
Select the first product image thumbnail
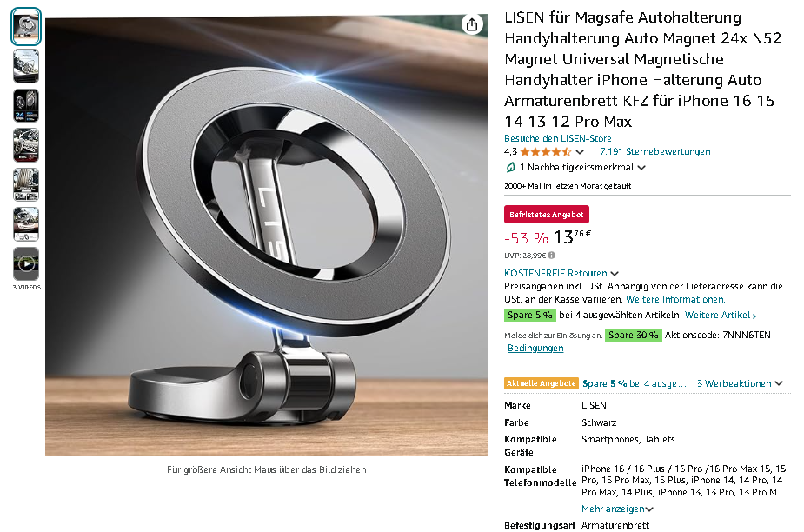(26, 27)
